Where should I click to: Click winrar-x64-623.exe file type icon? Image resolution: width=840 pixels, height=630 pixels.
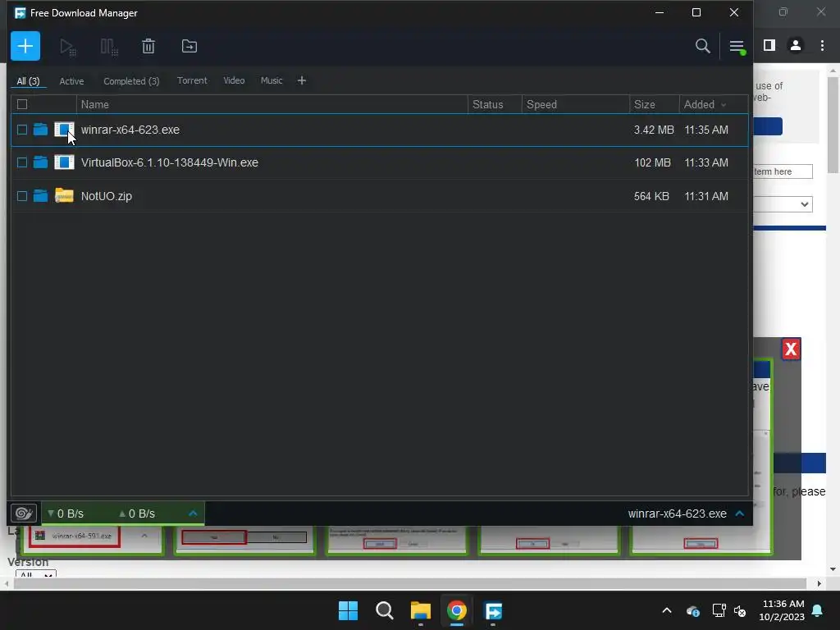tap(64, 129)
